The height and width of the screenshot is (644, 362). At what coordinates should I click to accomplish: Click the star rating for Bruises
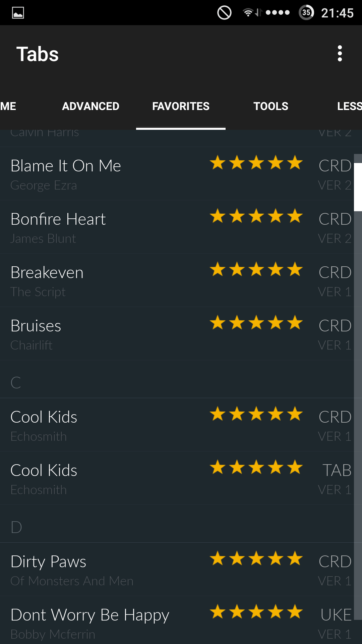pyautogui.click(x=256, y=323)
